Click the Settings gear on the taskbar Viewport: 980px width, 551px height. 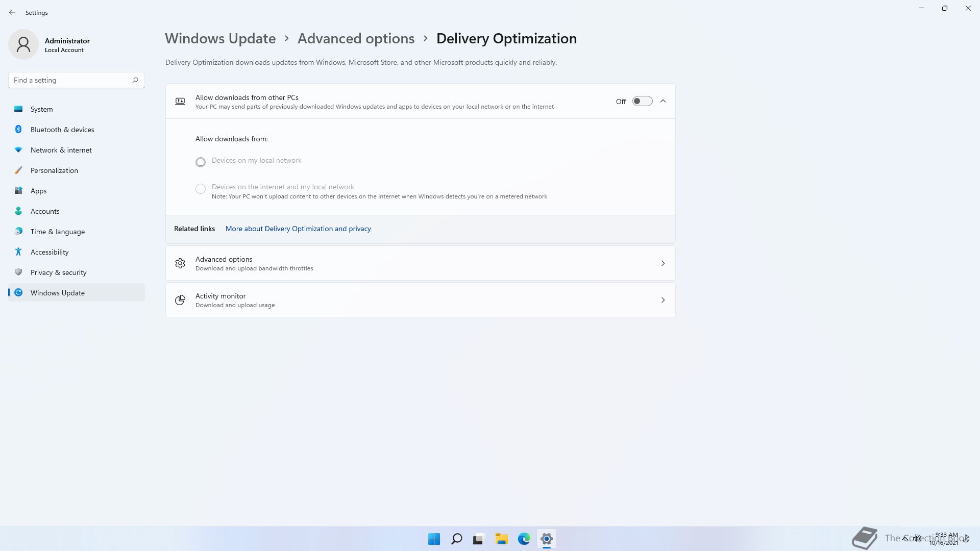click(546, 539)
